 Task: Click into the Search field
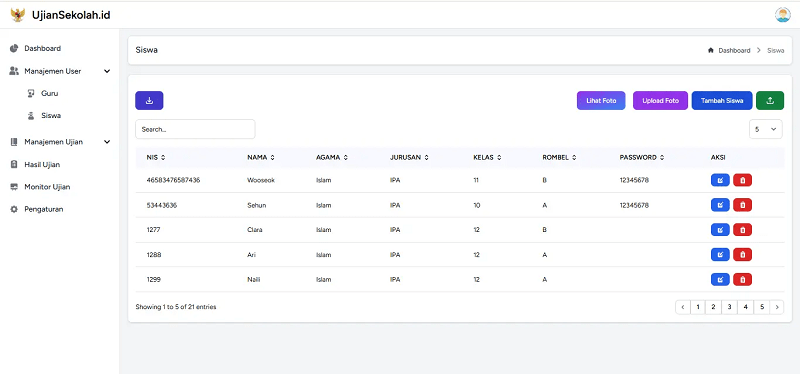pos(195,130)
